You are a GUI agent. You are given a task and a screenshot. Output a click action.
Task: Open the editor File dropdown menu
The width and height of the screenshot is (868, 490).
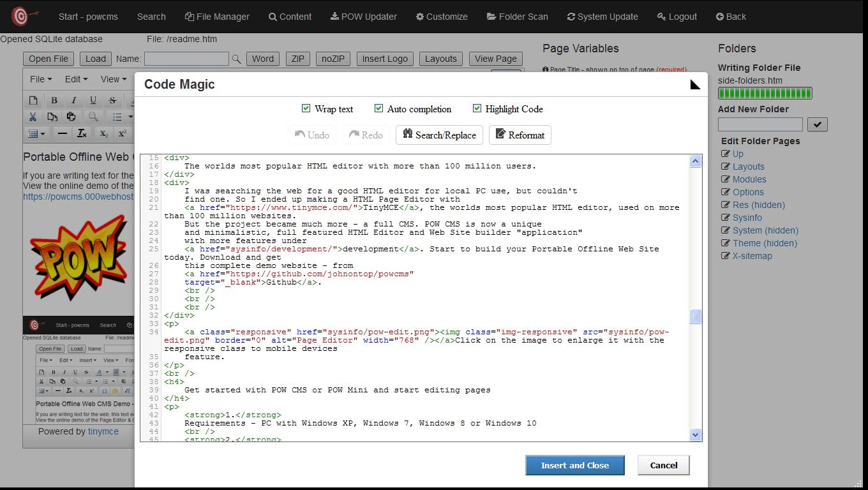tap(41, 79)
